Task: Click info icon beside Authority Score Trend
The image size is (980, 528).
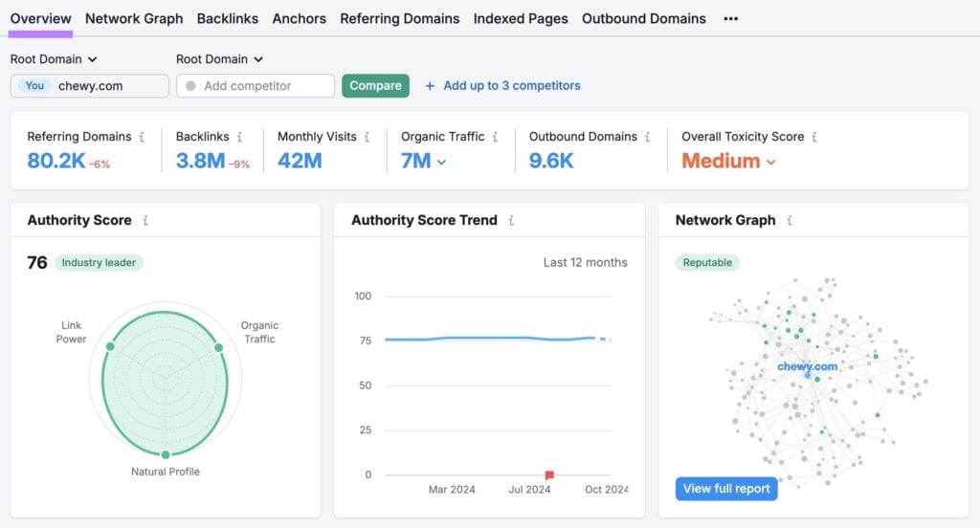Action: (x=511, y=220)
